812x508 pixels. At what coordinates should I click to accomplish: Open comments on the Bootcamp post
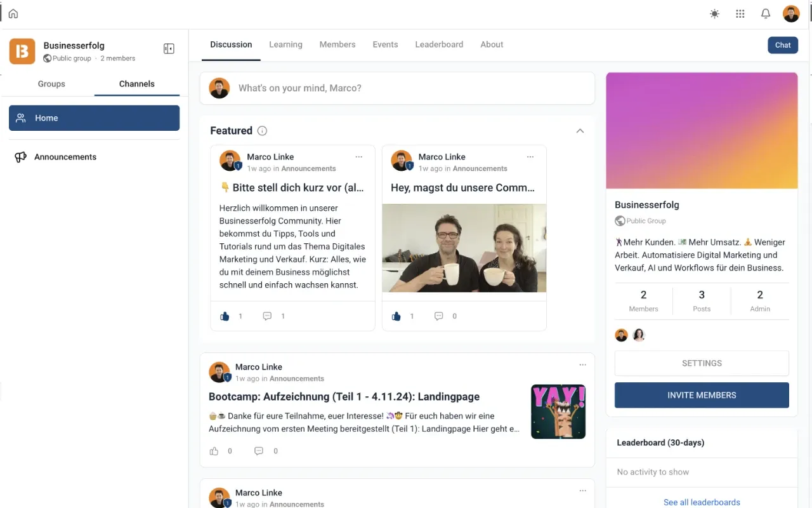tap(259, 451)
